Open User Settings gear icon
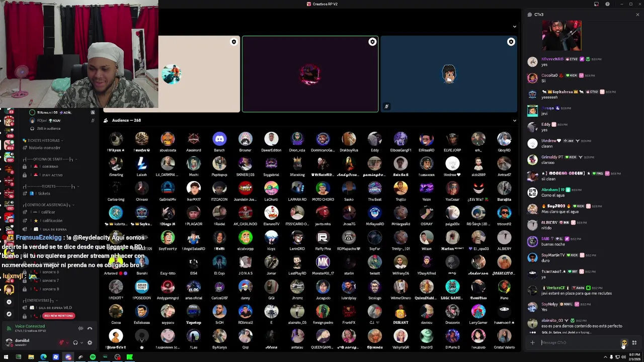 (x=90, y=342)
